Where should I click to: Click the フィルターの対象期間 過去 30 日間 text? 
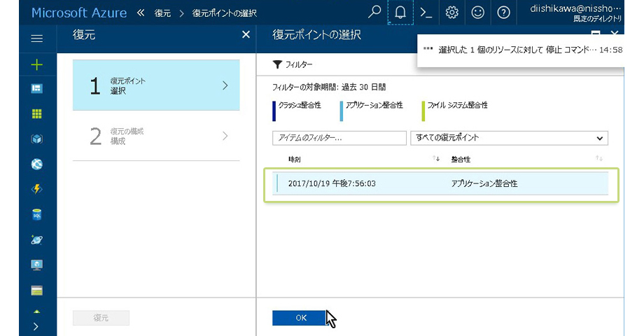coord(329,87)
